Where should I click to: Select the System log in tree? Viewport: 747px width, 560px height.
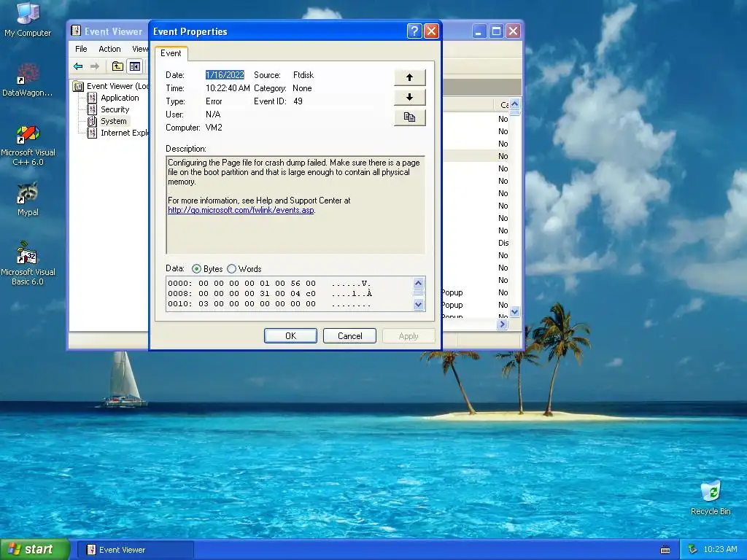click(x=113, y=121)
